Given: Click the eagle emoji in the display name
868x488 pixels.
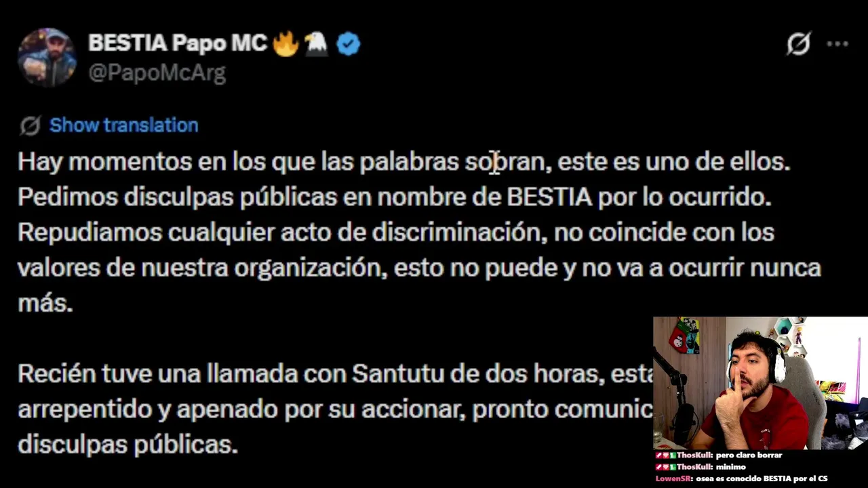Looking at the screenshot, I should tap(316, 44).
